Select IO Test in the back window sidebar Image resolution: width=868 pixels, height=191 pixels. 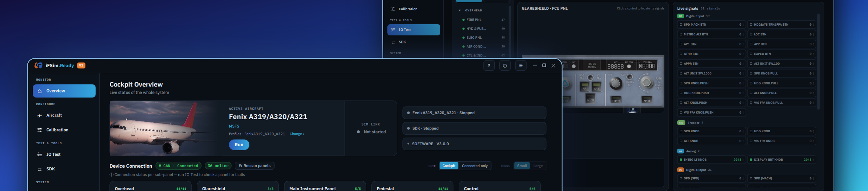pos(413,30)
